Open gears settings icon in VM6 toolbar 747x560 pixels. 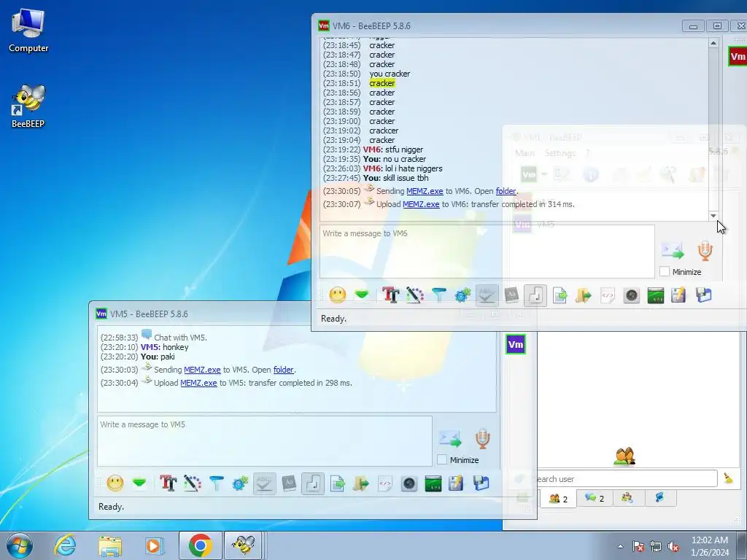click(462, 295)
